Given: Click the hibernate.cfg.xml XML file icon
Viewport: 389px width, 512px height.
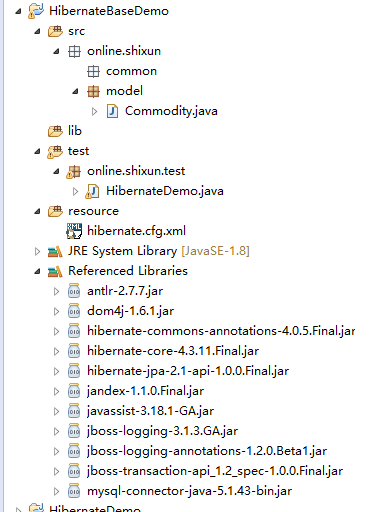Looking at the screenshot, I should point(74,231).
